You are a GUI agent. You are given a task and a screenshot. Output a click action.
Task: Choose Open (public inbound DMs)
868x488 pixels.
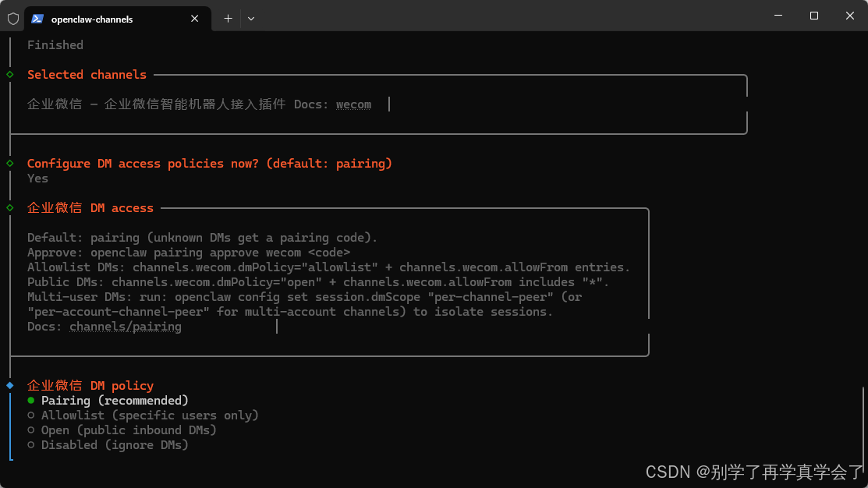pos(122,430)
